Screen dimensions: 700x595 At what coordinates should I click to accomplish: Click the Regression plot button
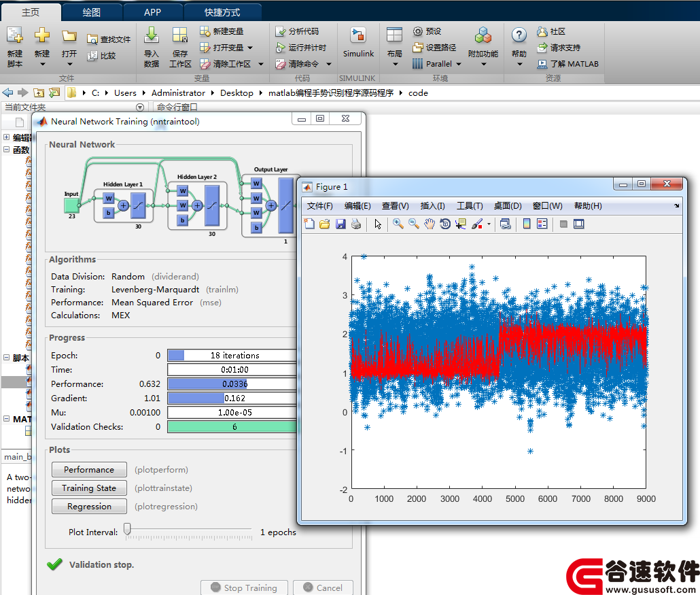pos(89,506)
